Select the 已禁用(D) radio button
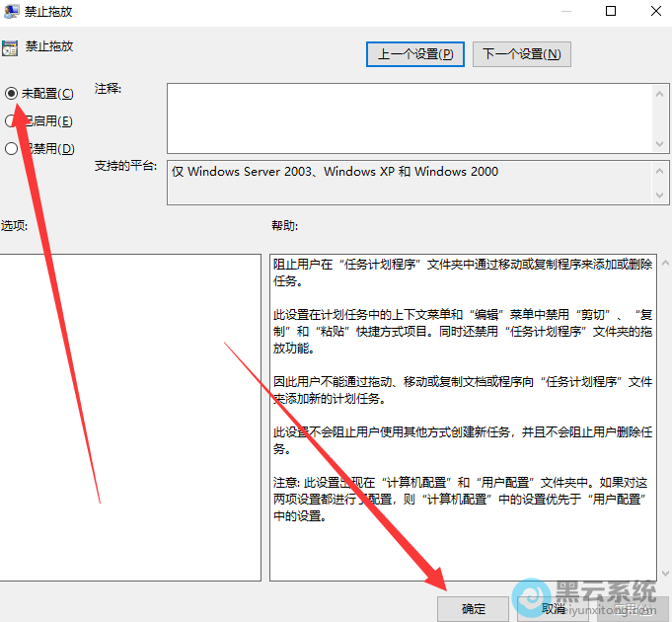 (x=12, y=149)
